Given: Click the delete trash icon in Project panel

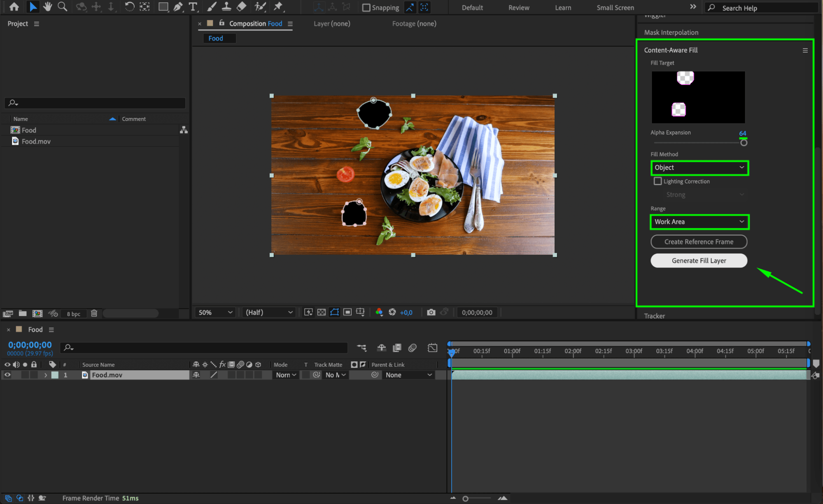Looking at the screenshot, I should point(94,314).
